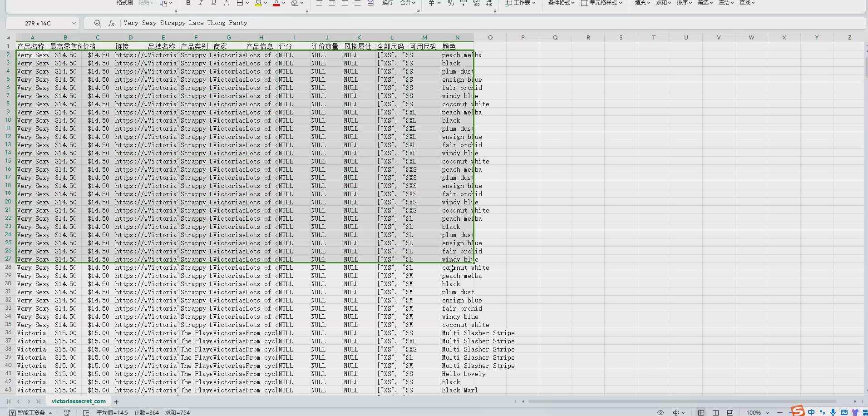Apply the yellow fill highlight color
This screenshot has height=416, width=868.
point(258,3)
